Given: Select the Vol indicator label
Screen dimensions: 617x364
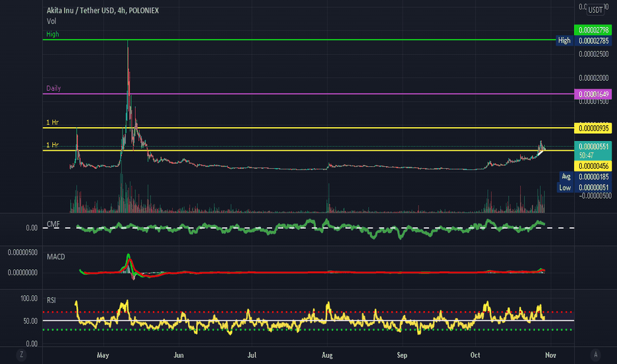Looking at the screenshot, I should pyautogui.click(x=51, y=21).
